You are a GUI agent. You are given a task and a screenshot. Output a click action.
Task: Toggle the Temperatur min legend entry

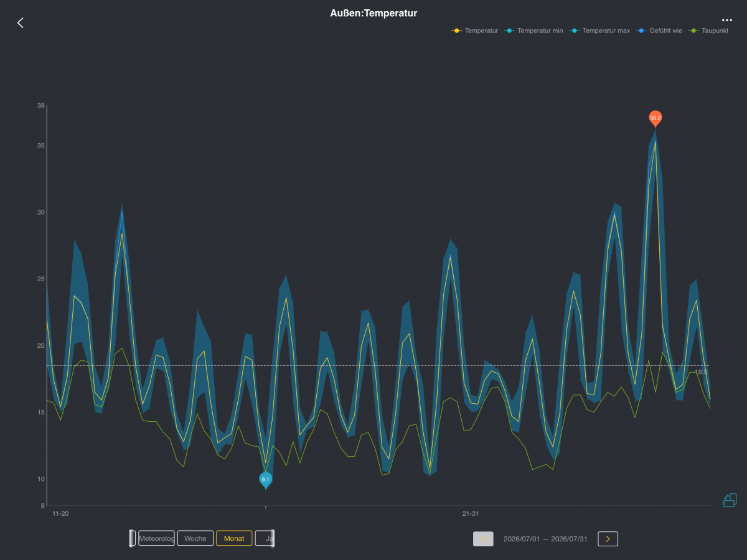tap(533, 30)
